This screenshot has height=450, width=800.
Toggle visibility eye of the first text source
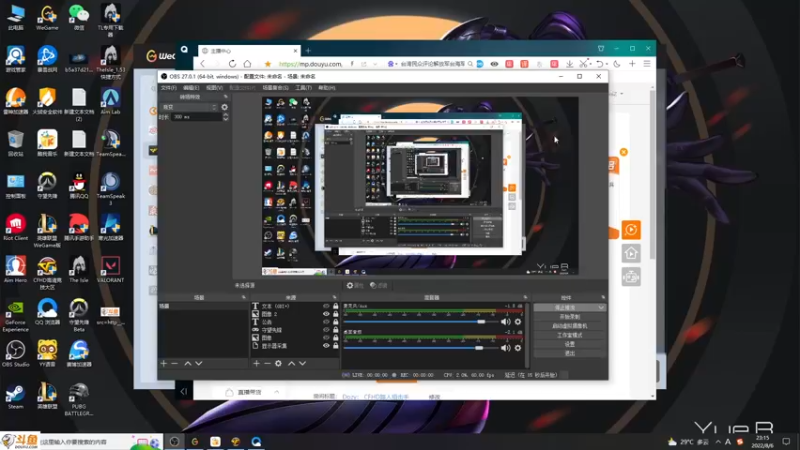tap(326, 306)
